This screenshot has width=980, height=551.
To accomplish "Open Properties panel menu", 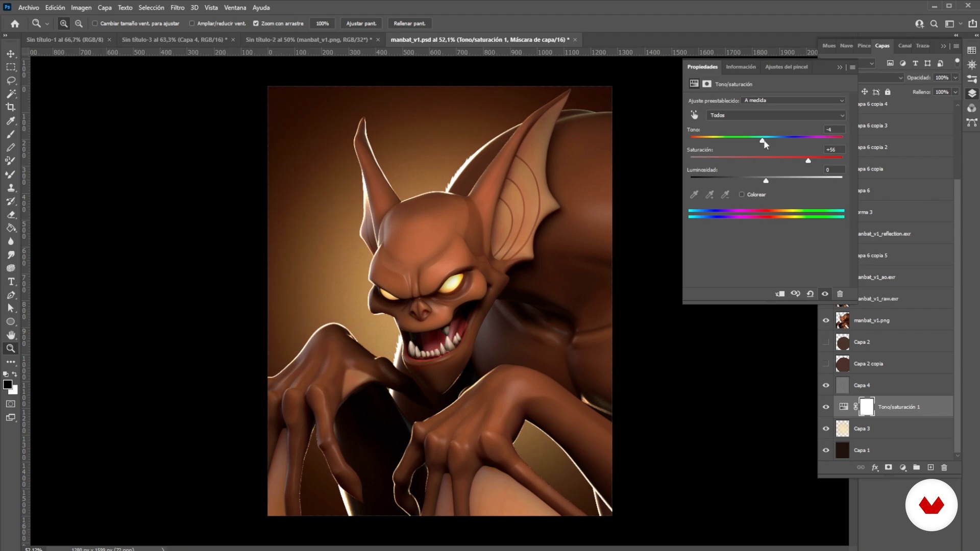I will (x=852, y=67).
